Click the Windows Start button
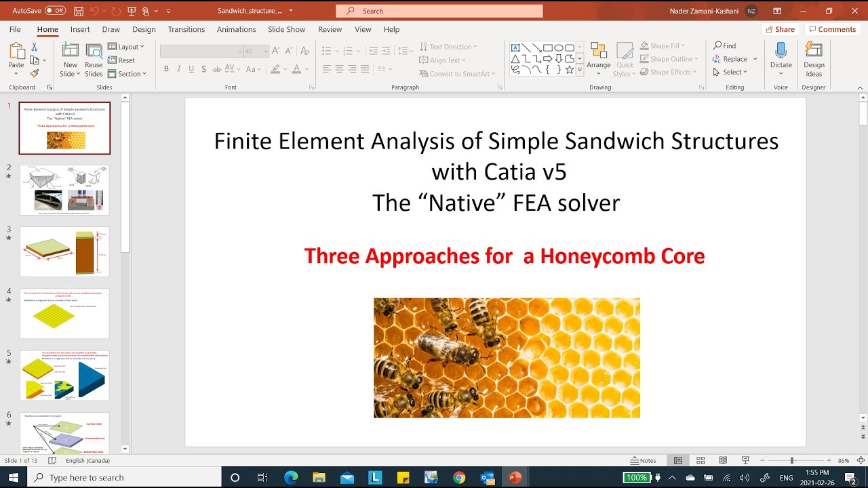This screenshot has height=488, width=868. (14, 478)
